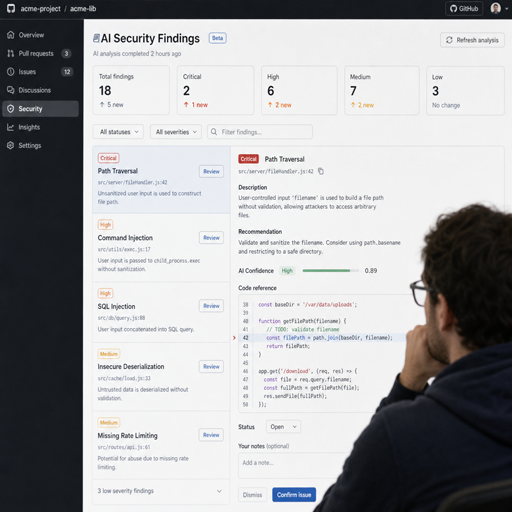Click the Critical 2 summary card
The width and height of the screenshot is (512, 512).
click(215, 90)
